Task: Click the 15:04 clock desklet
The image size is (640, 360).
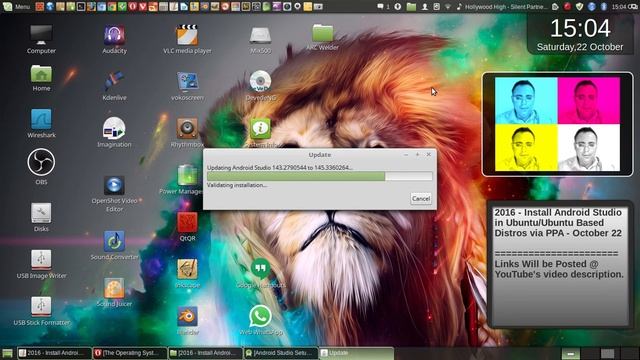Action: click(x=580, y=35)
